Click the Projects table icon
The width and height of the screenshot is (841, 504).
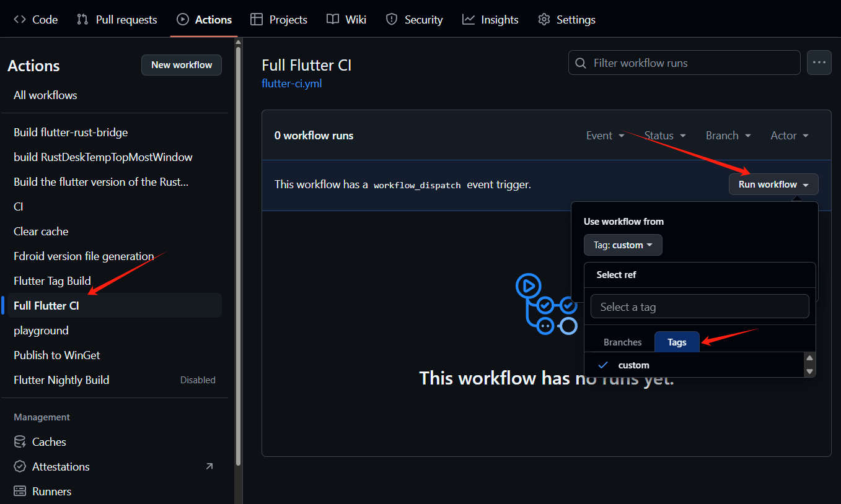coord(257,20)
